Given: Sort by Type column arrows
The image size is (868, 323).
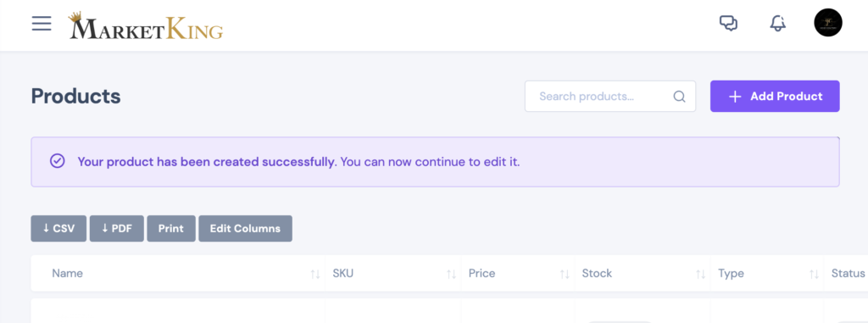Looking at the screenshot, I should (814, 274).
